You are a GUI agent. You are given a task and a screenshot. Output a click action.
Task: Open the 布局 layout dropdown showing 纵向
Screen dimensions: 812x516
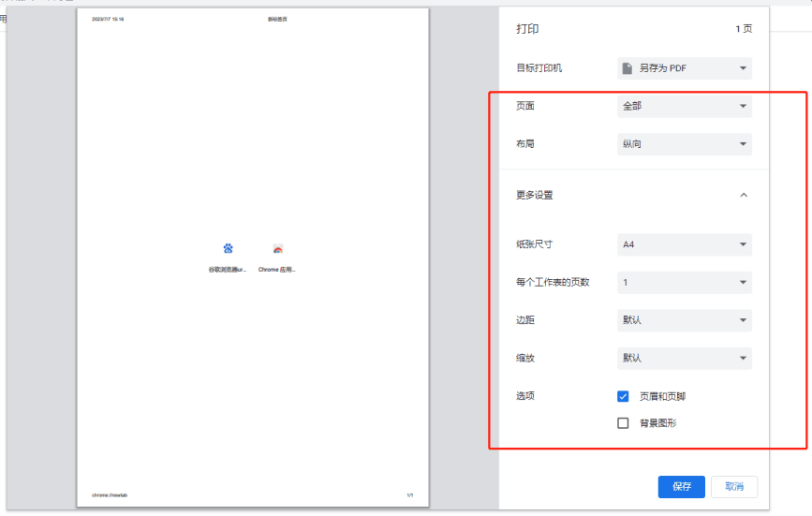tap(684, 144)
